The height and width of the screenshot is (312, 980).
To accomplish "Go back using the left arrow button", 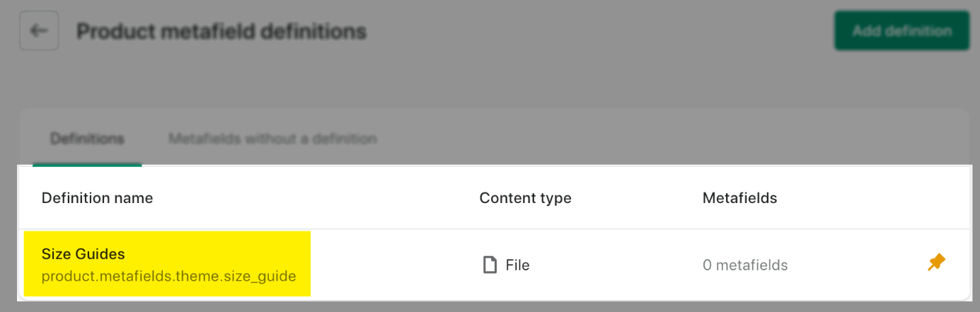I will point(39,31).
